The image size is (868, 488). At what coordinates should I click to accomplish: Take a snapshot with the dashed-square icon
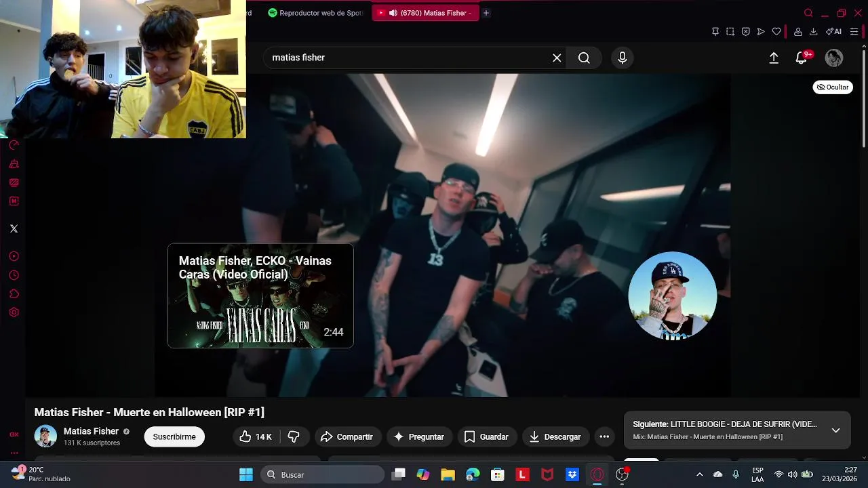click(730, 31)
